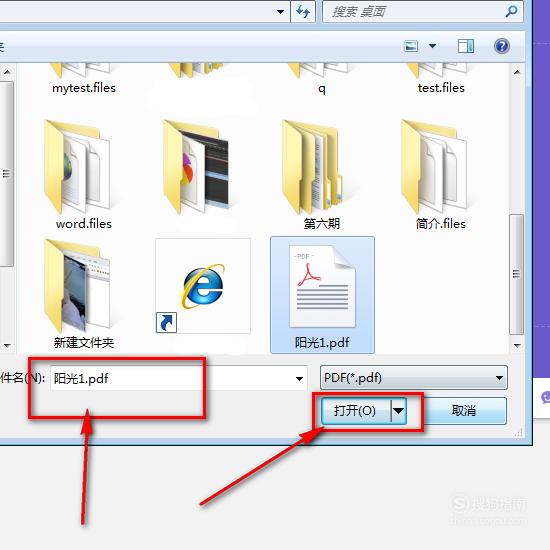Viewport: 550px width, 550px height.
Task: Click the file name input field
Action: 172,378
